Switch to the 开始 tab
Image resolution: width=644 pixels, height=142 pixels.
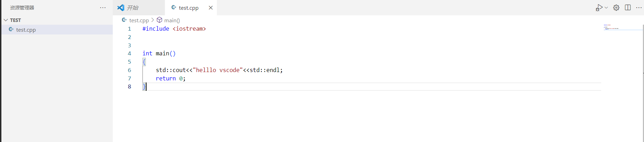(x=132, y=8)
